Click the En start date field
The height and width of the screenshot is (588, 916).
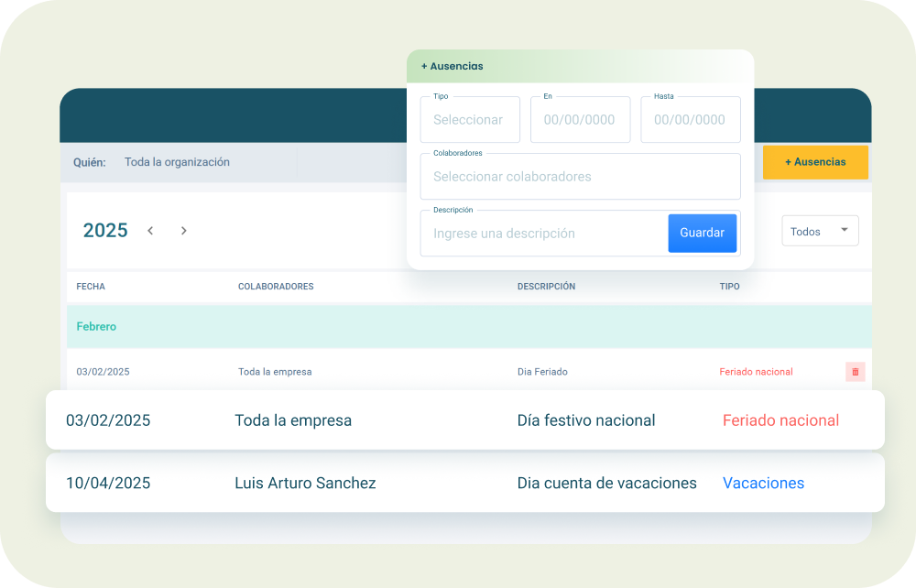[580, 120]
